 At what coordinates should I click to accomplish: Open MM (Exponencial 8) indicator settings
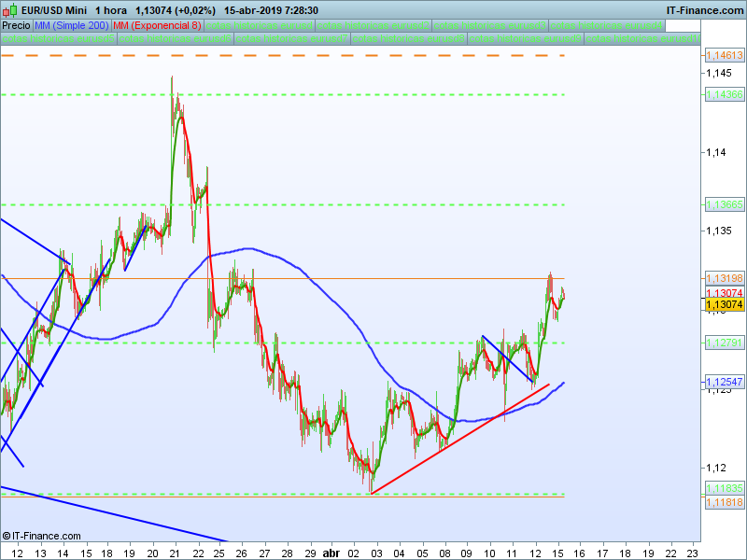[157, 25]
